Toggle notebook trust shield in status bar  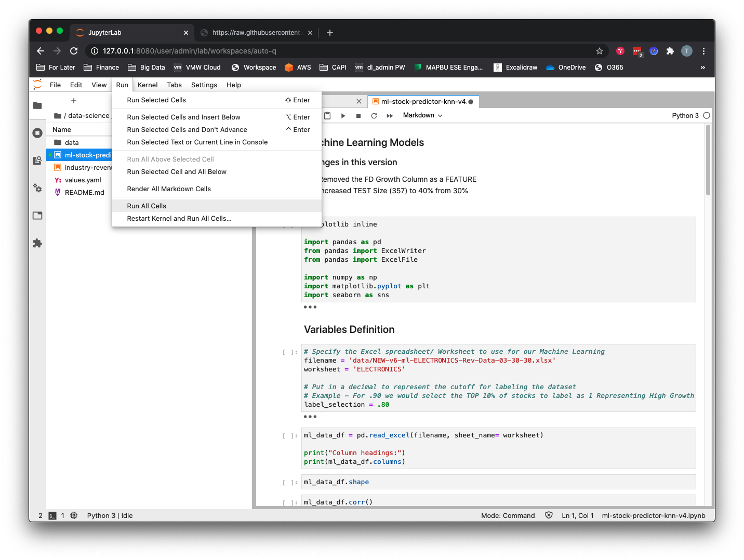[x=549, y=515]
